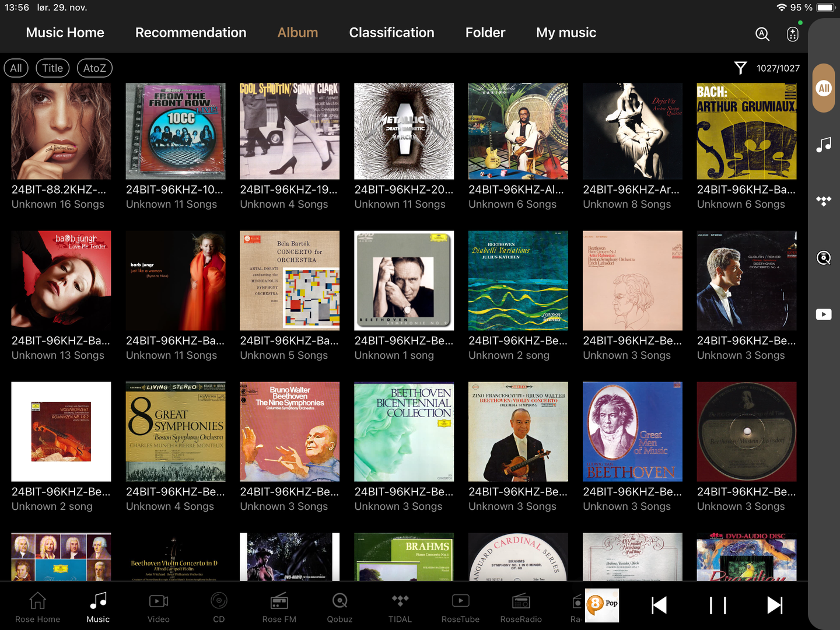Change sorting with the Title chip
The height and width of the screenshot is (630, 840).
tap(52, 68)
